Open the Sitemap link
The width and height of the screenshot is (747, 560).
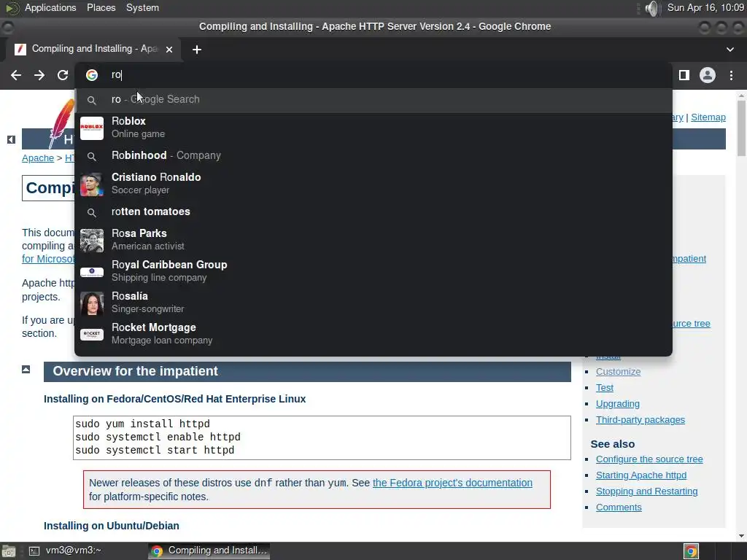pyautogui.click(x=708, y=117)
